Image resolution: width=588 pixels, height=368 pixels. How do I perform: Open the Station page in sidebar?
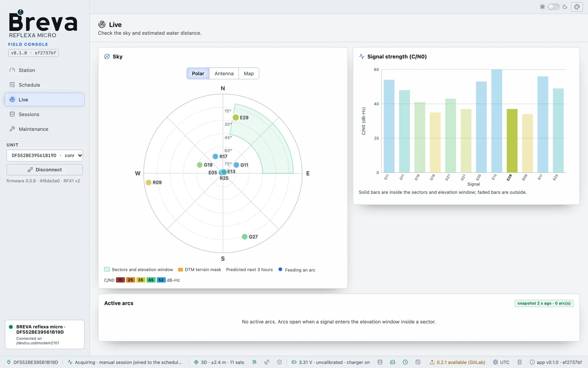tap(45, 70)
